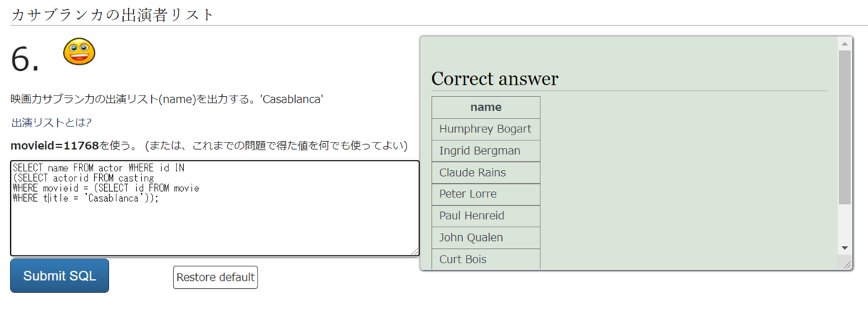Click the SQL textarea resize handle
868x309 pixels.
415,251
